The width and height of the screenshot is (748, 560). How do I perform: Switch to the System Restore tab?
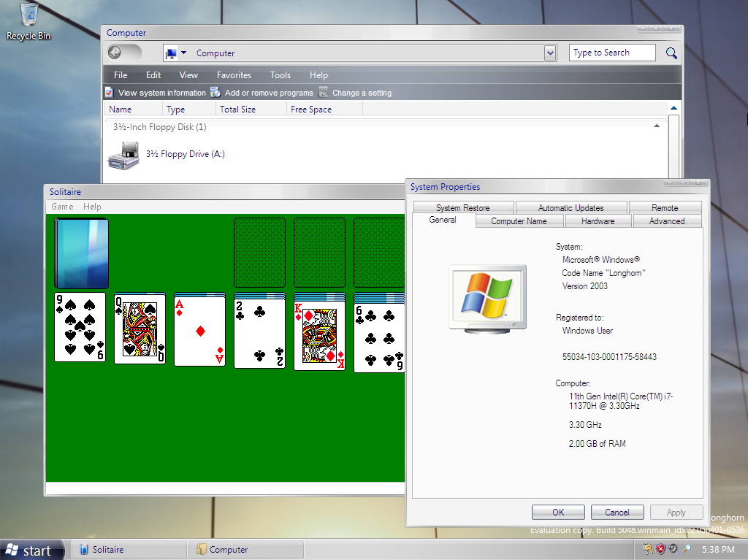tap(463, 208)
